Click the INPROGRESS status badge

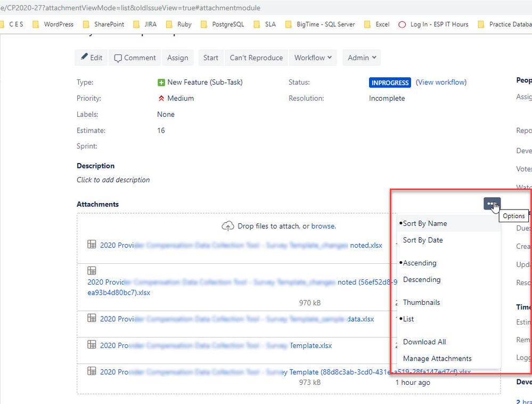tap(390, 83)
